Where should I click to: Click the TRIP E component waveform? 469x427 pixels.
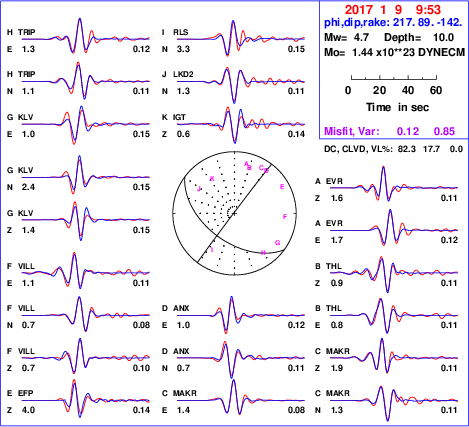(86, 36)
